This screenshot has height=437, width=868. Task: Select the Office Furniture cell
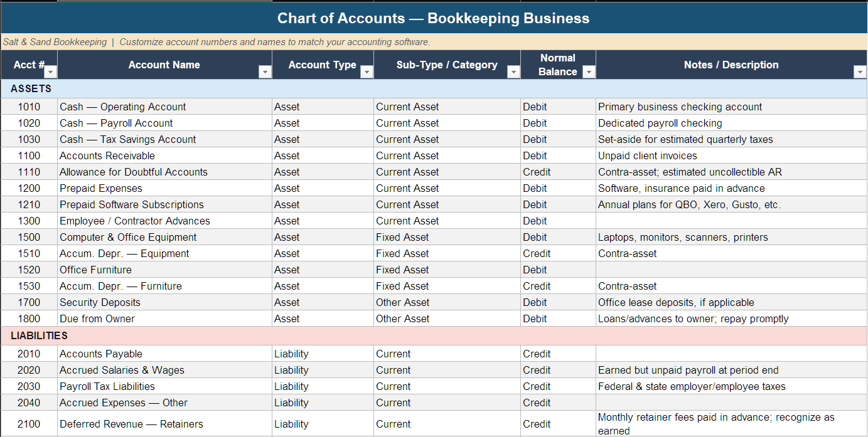[164, 270]
